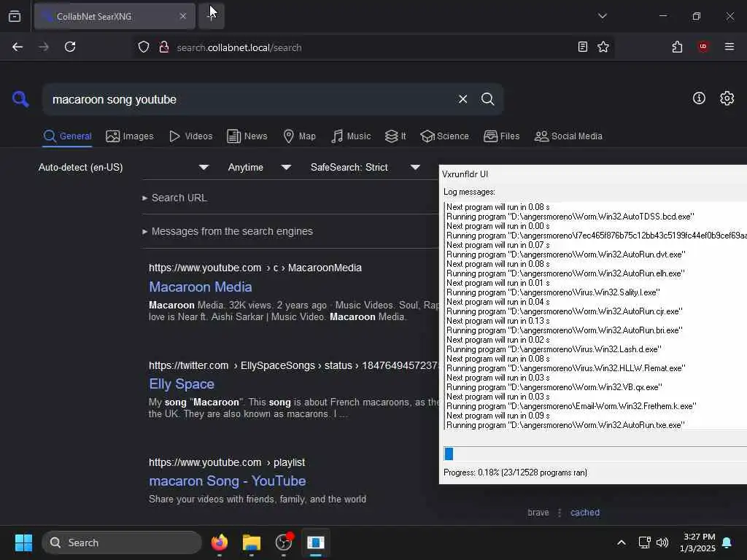The width and height of the screenshot is (747, 560).
Task: Open the Firefox hamburger menu
Action: [x=729, y=47]
